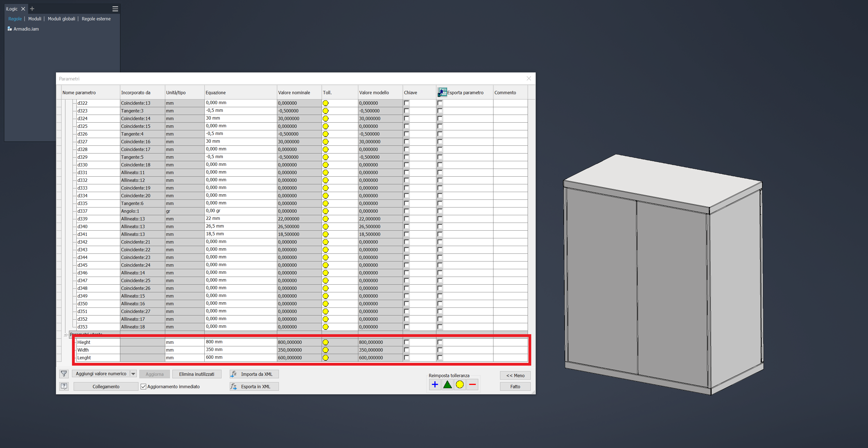
Task: Click the Importa da XML button
Action: (254, 374)
